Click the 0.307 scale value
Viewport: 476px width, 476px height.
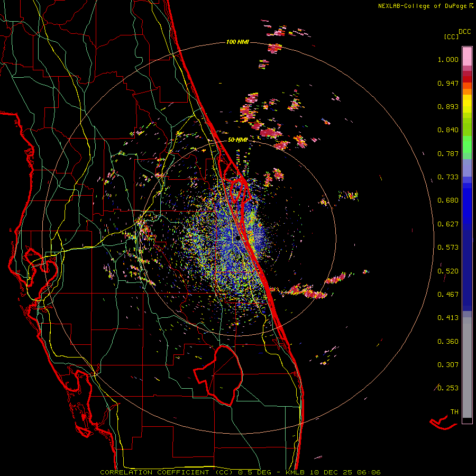coord(448,365)
